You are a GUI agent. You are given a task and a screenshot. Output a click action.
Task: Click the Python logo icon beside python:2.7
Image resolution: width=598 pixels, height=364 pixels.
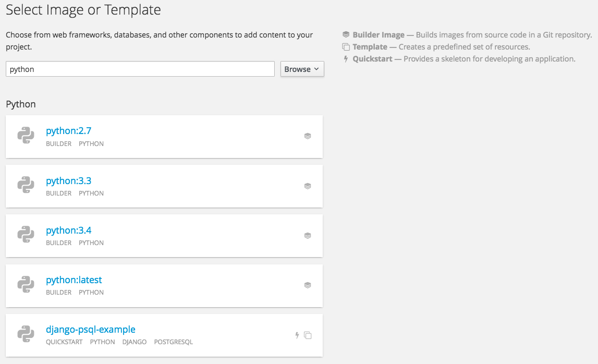pyautogui.click(x=26, y=136)
